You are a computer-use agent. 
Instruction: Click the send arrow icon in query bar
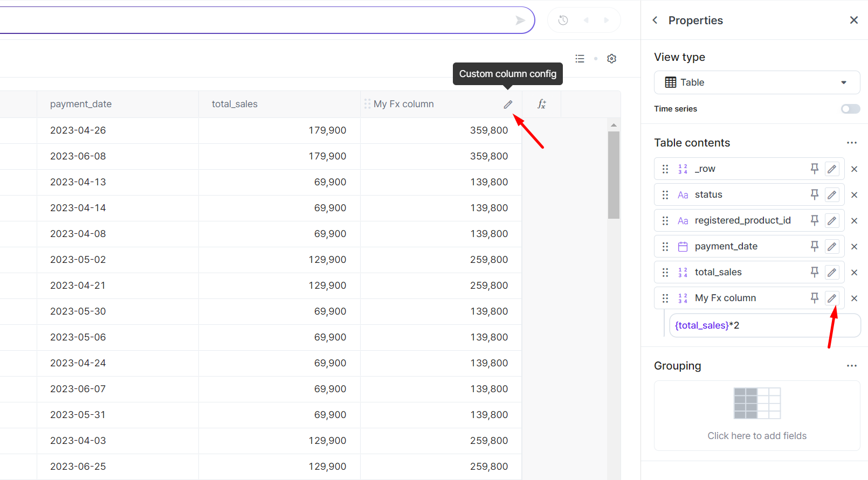coord(520,20)
